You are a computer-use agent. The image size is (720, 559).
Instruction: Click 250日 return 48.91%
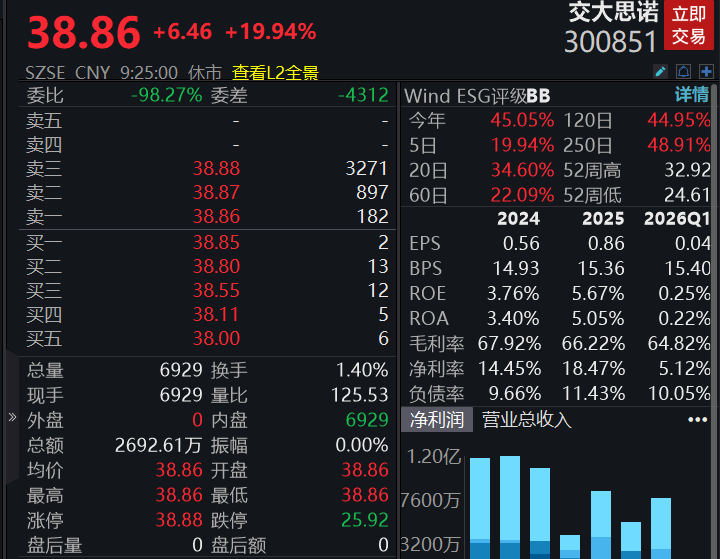(679, 145)
